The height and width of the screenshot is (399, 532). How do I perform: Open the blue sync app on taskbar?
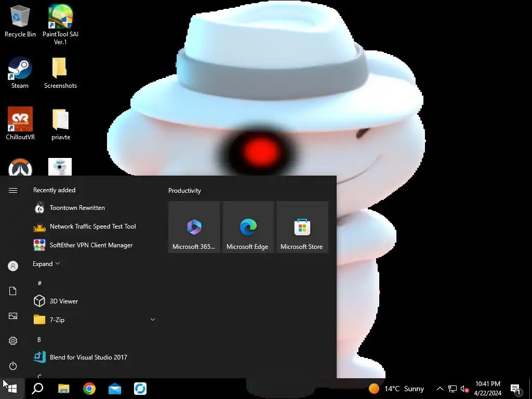tap(140, 389)
